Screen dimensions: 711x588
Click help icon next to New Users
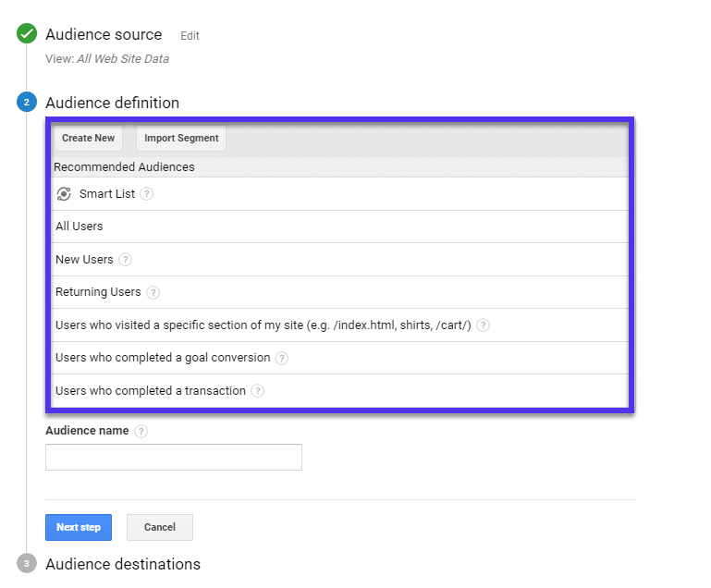coord(126,260)
